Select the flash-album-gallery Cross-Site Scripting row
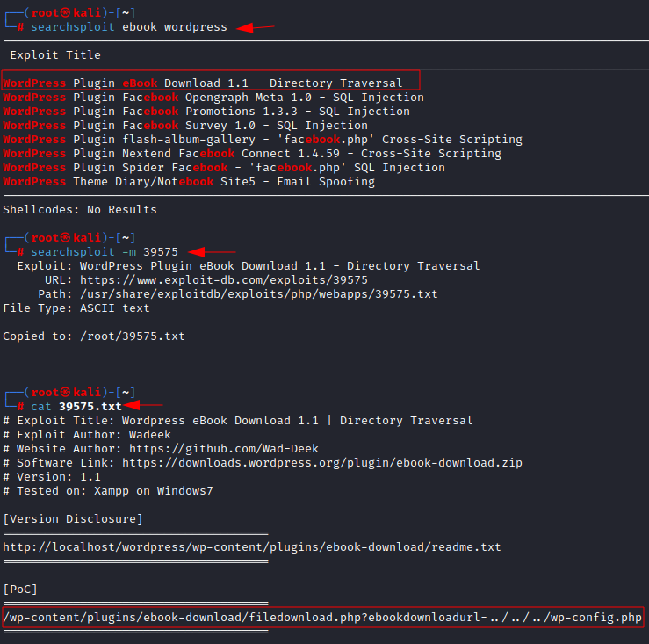649x644 pixels. (x=263, y=140)
